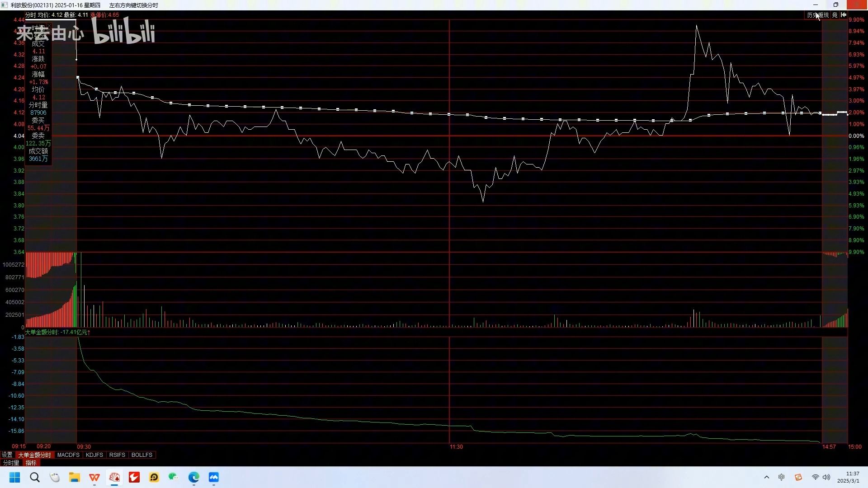Screen dimensions: 868x488
Task: Click the 竞 call auction button
Action: coord(835,15)
